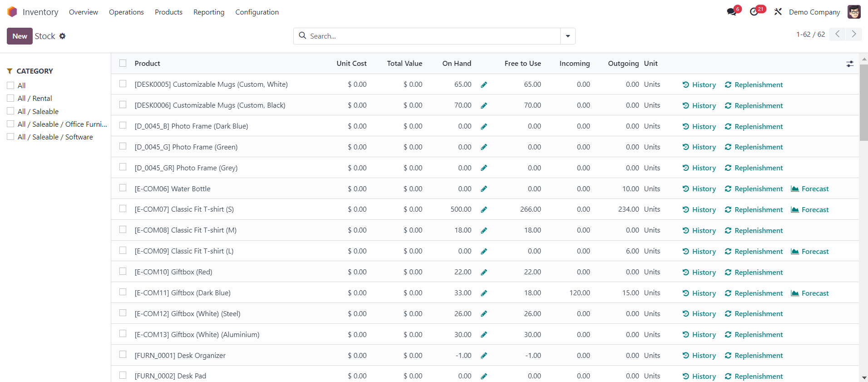
Task: Click the New button
Action: click(20, 36)
